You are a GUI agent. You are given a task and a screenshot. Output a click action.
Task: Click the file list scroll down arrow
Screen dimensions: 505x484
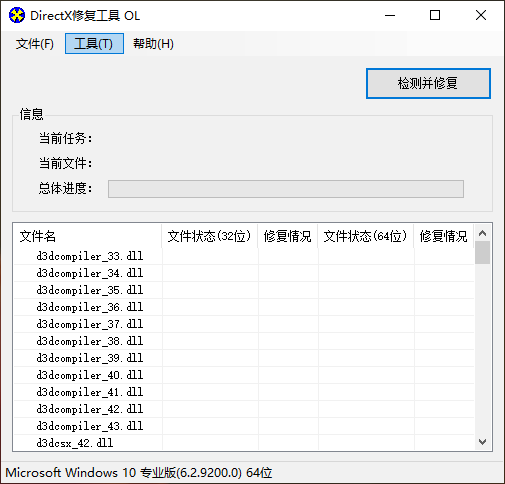482,442
